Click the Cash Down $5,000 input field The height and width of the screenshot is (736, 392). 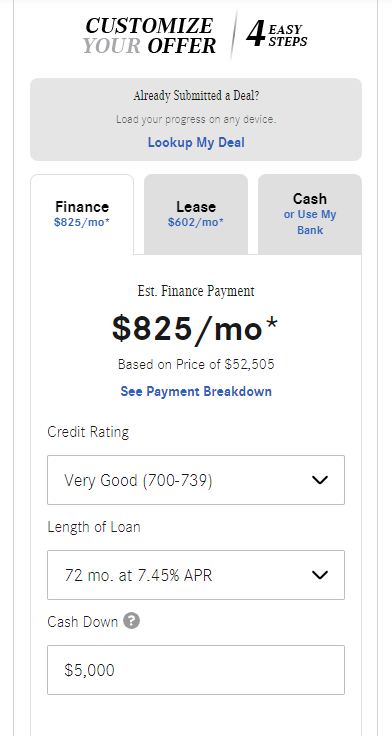pos(196,670)
